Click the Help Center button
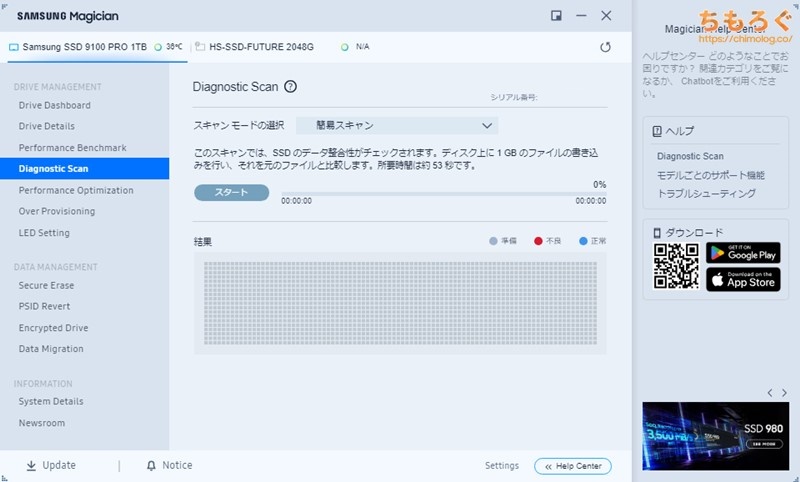 pyautogui.click(x=572, y=466)
